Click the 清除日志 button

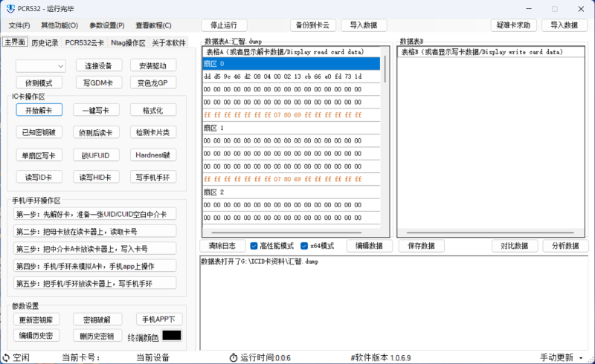(222, 246)
